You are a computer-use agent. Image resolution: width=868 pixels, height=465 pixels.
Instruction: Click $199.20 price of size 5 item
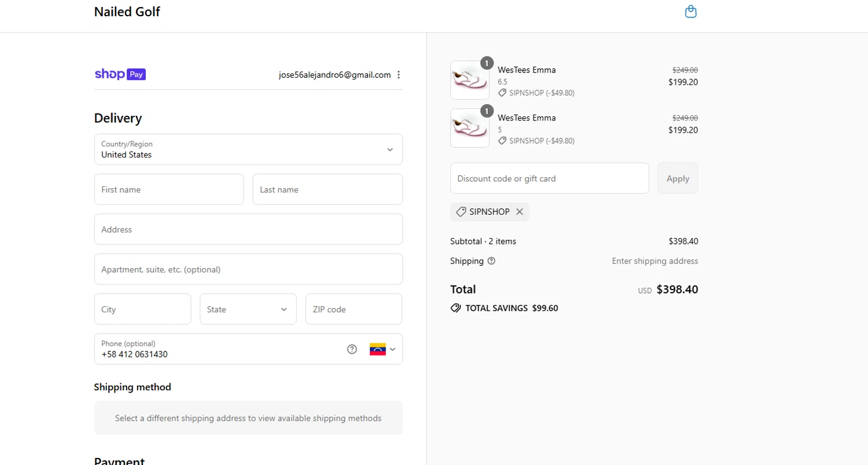(x=683, y=130)
